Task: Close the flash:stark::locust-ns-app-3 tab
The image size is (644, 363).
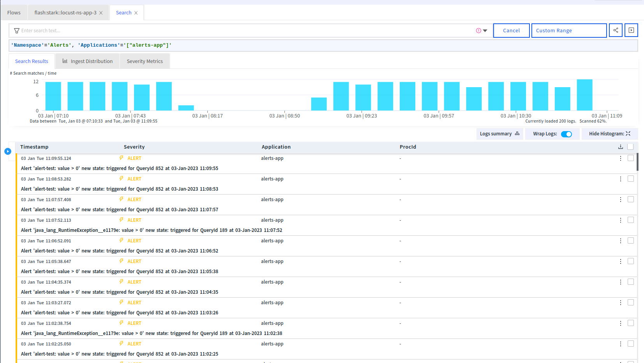Action: (x=101, y=13)
